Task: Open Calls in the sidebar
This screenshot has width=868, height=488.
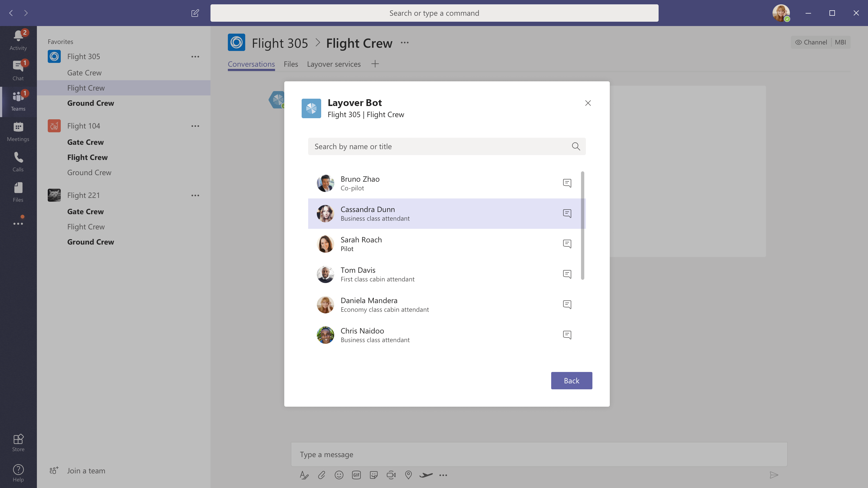Action: 18,162
